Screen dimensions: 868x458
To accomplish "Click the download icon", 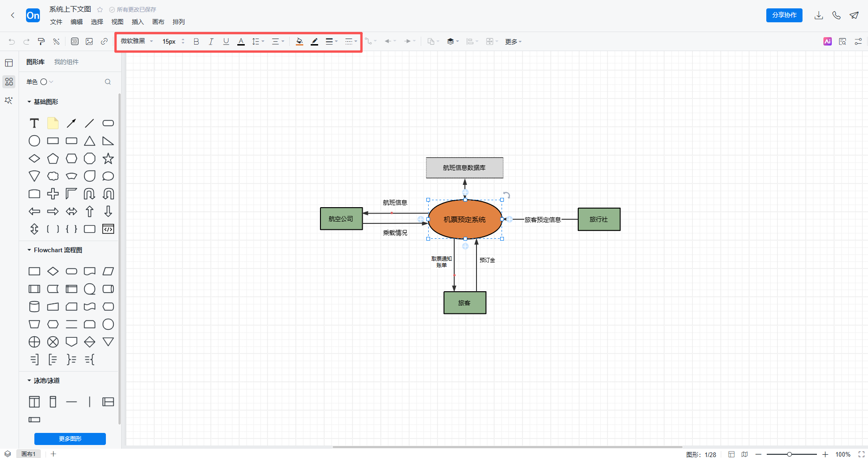I will tap(818, 15).
